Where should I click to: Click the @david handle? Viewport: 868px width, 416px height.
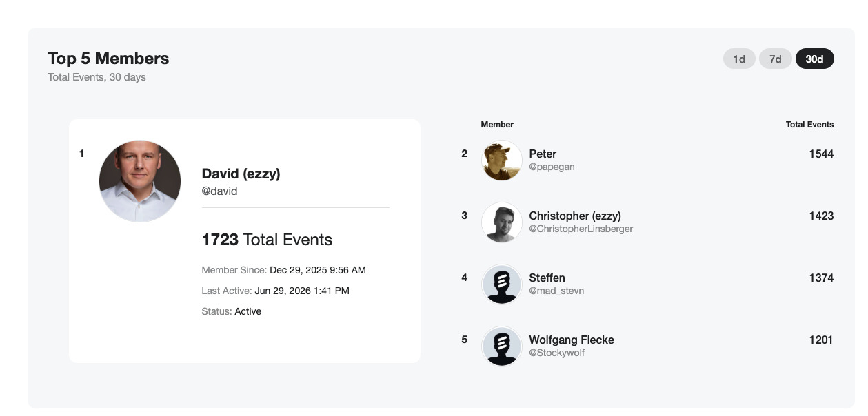click(219, 191)
